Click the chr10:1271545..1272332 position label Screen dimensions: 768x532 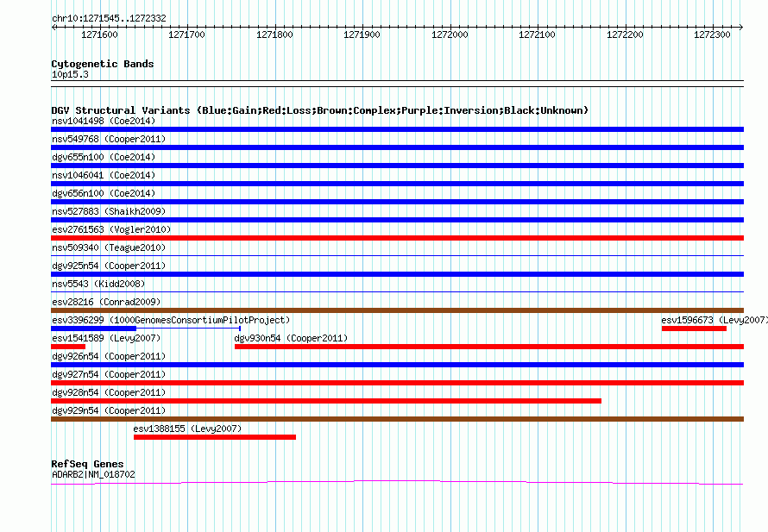(110, 18)
